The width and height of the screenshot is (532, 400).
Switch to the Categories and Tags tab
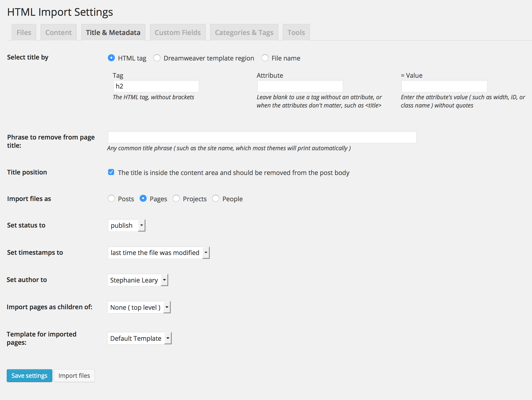point(244,32)
